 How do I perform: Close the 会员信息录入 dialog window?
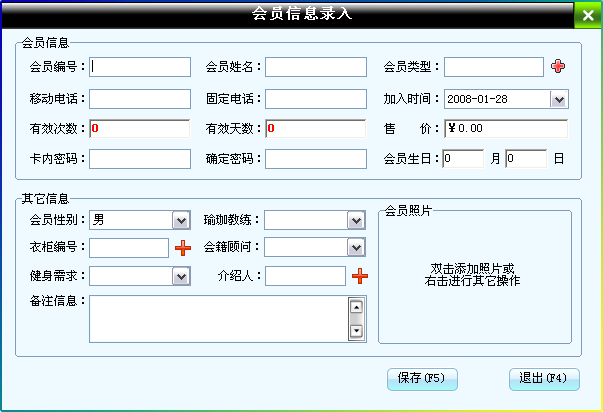coord(588,15)
